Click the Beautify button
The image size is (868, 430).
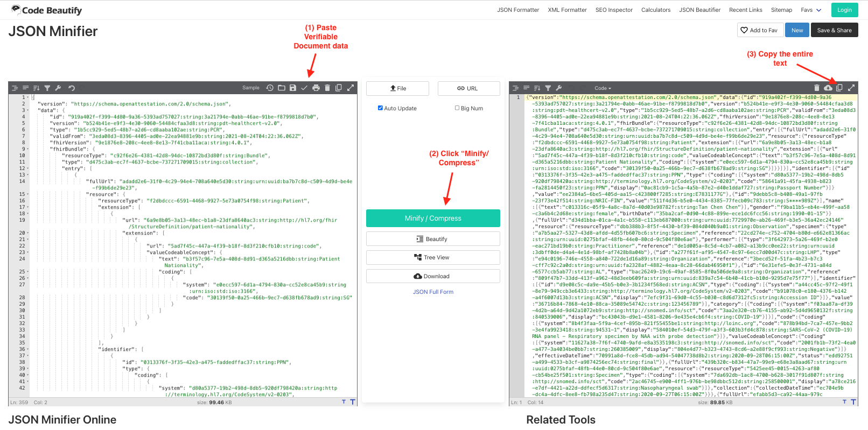pos(433,239)
